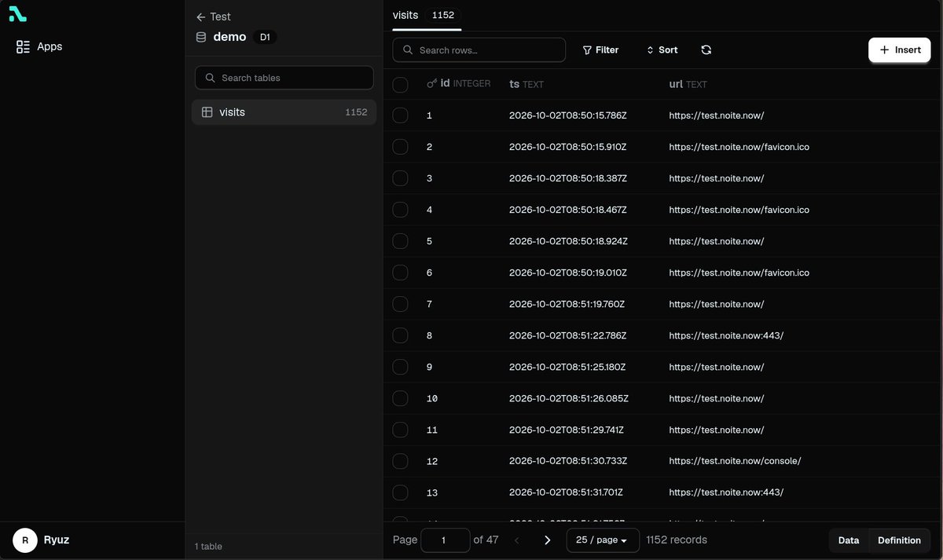Open the Apps section in sidebar

(x=39, y=46)
